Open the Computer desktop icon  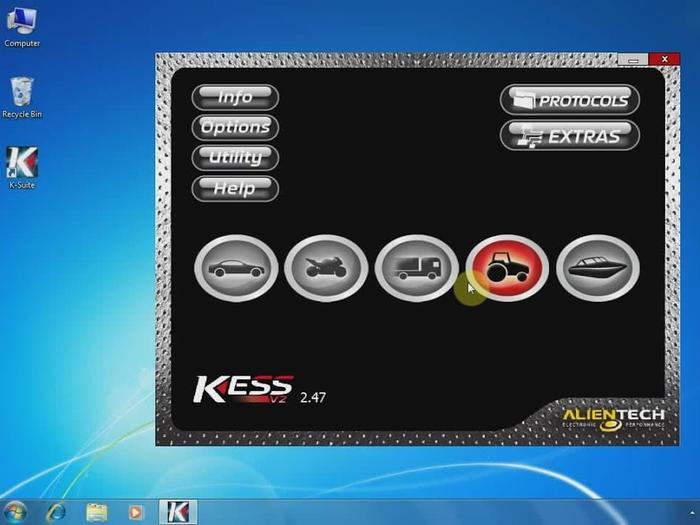click(x=21, y=24)
